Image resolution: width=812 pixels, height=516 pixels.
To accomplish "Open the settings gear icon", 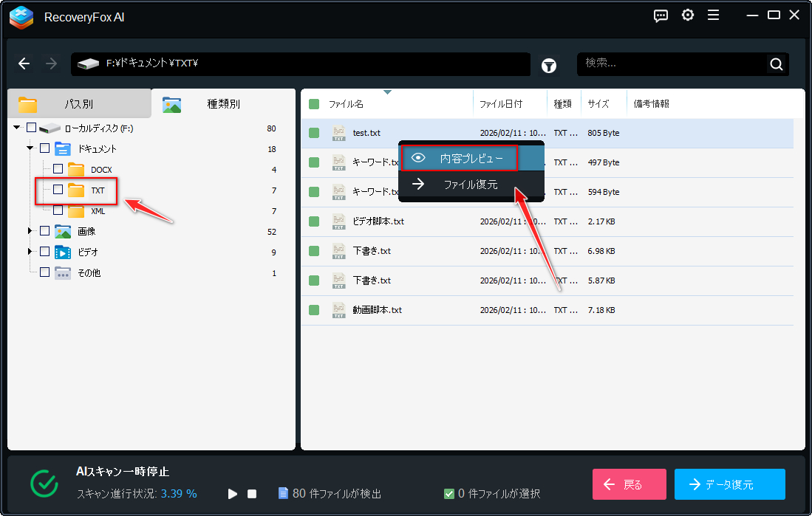I will tap(688, 16).
